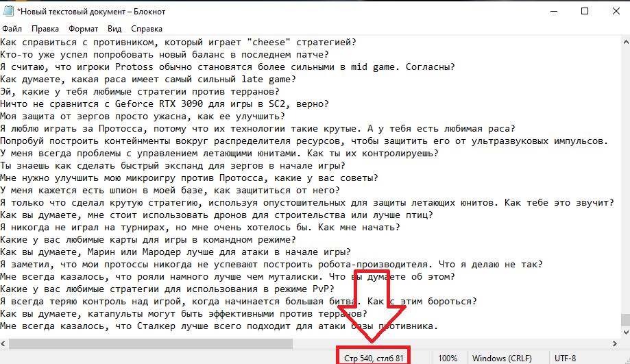Click the vertical scrollbar thumb
The height and width of the screenshot is (364, 630).
(x=626, y=320)
